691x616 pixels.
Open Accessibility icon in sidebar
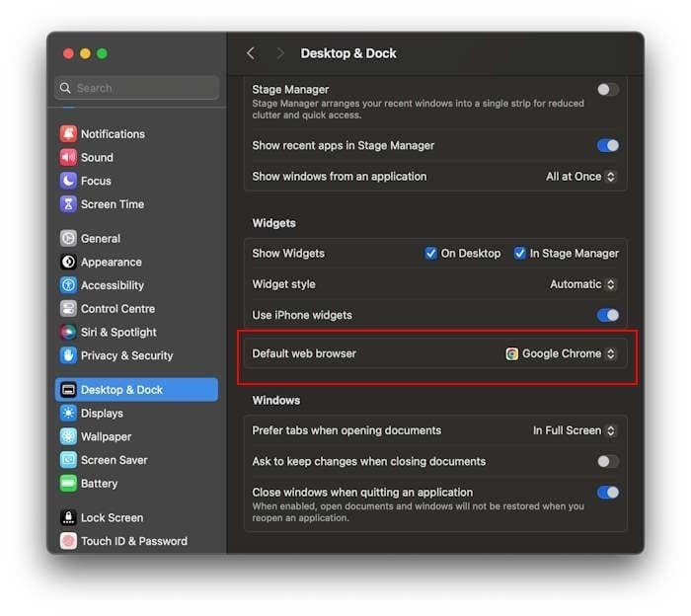tap(68, 285)
